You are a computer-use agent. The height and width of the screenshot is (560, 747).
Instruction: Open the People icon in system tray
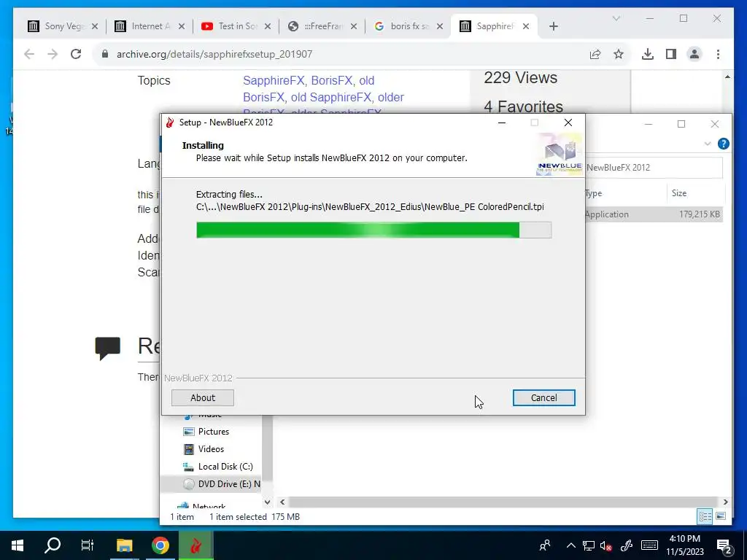(545, 545)
